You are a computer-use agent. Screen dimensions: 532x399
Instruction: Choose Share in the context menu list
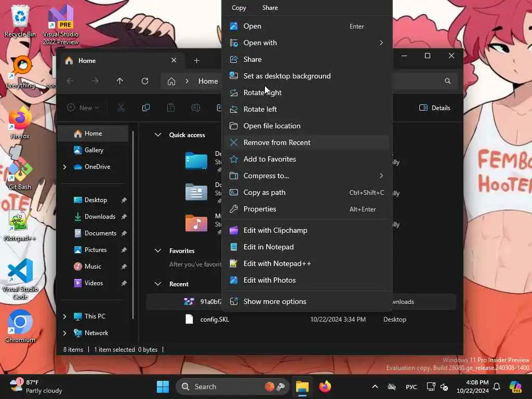click(307, 59)
